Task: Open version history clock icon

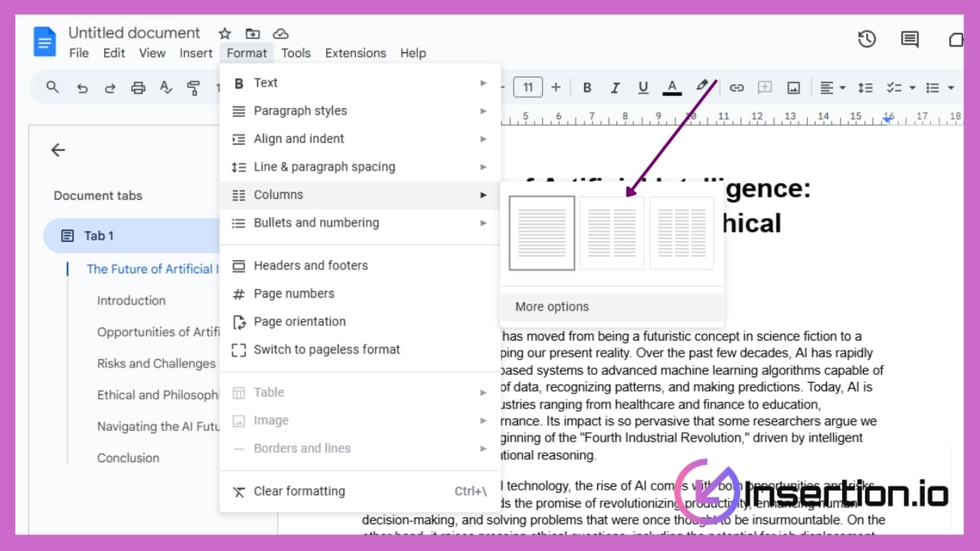Action: 867,39
